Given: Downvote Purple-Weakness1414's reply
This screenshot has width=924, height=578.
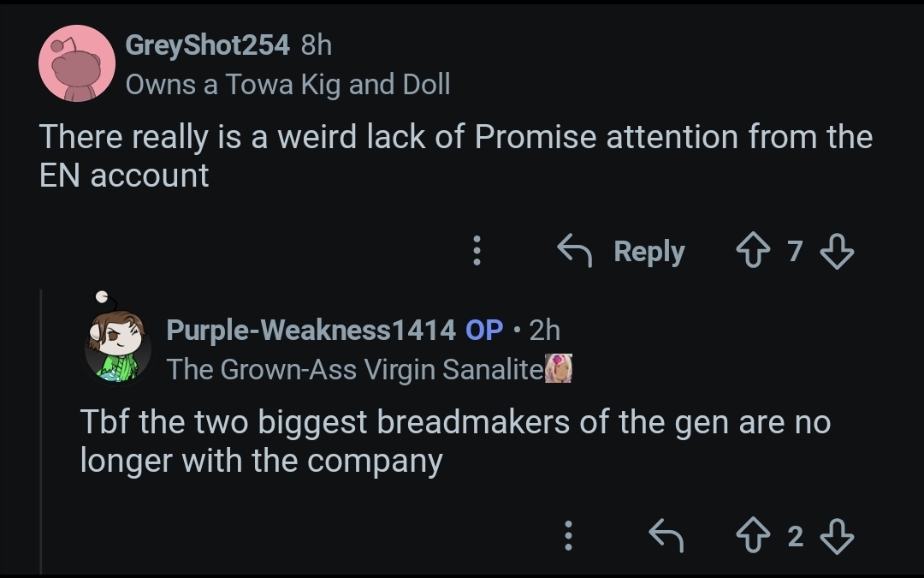Looking at the screenshot, I should click(x=837, y=535).
